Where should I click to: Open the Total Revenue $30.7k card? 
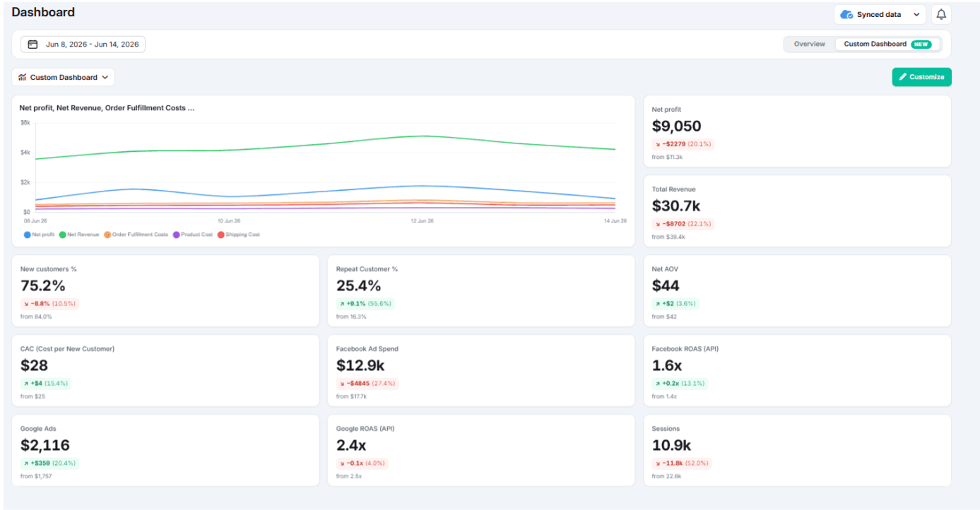point(797,211)
